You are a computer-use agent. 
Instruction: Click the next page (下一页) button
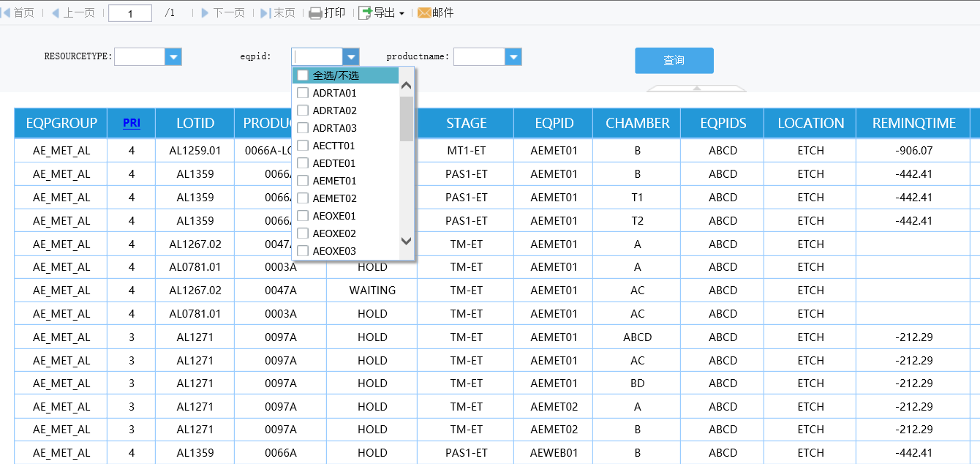(223, 12)
